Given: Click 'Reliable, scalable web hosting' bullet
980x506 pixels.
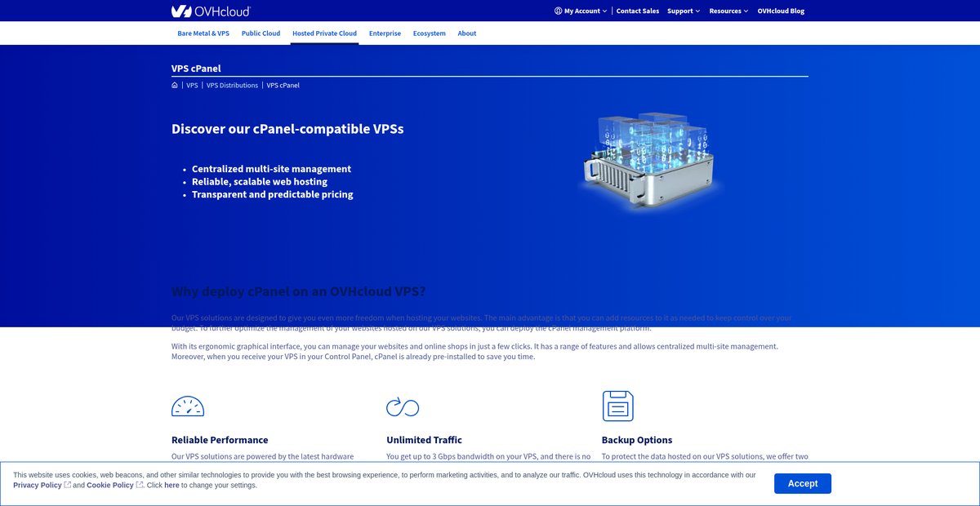Looking at the screenshot, I should 260,181.
